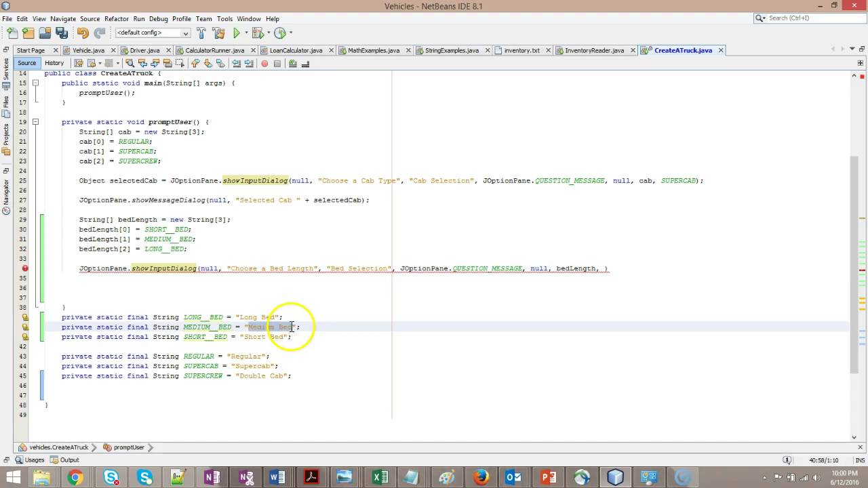
Task: Click Save All in the toolbar
Action: [61, 33]
